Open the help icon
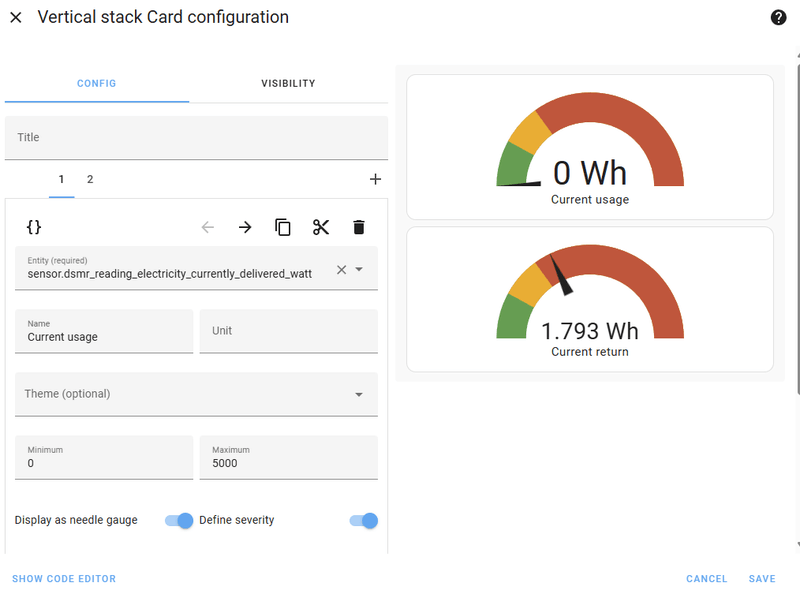 point(779,18)
